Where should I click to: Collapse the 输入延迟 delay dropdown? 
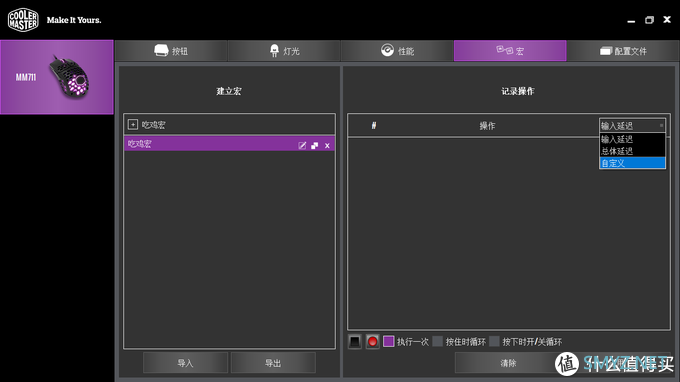click(632, 126)
